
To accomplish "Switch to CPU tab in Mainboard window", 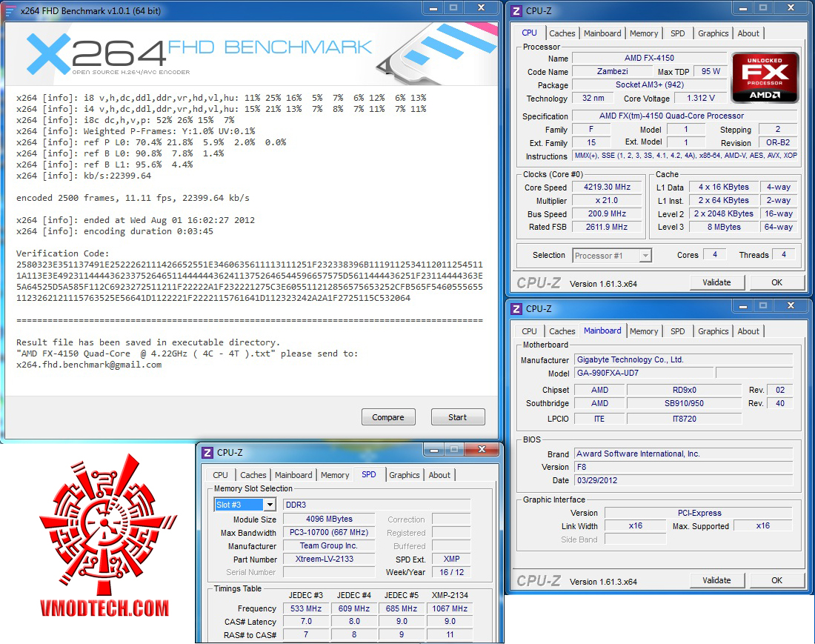I will coord(529,331).
